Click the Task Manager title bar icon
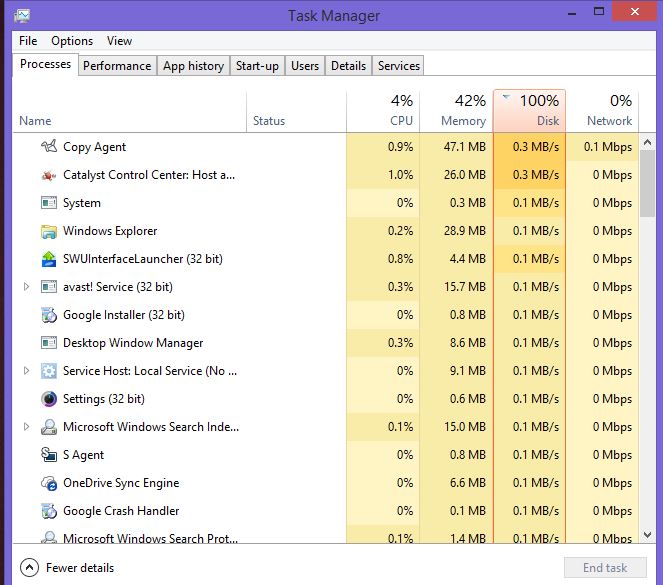 [x=22, y=16]
